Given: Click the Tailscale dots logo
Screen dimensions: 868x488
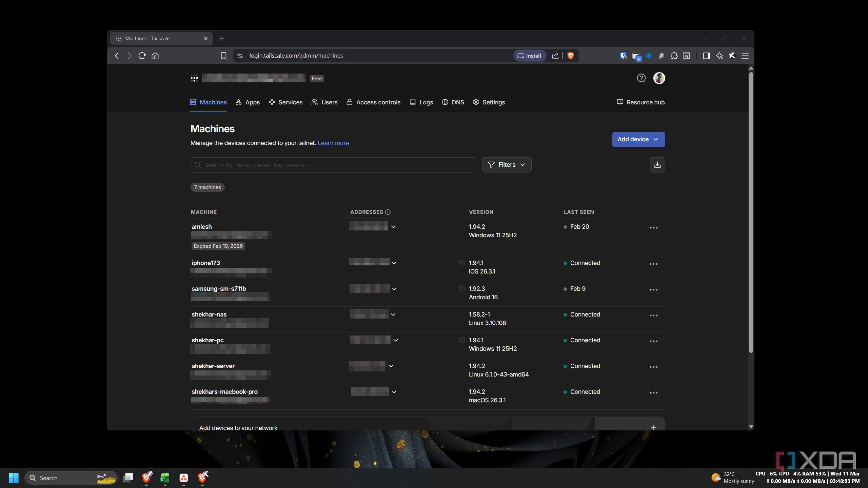Looking at the screenshot, I should (194, 78).
